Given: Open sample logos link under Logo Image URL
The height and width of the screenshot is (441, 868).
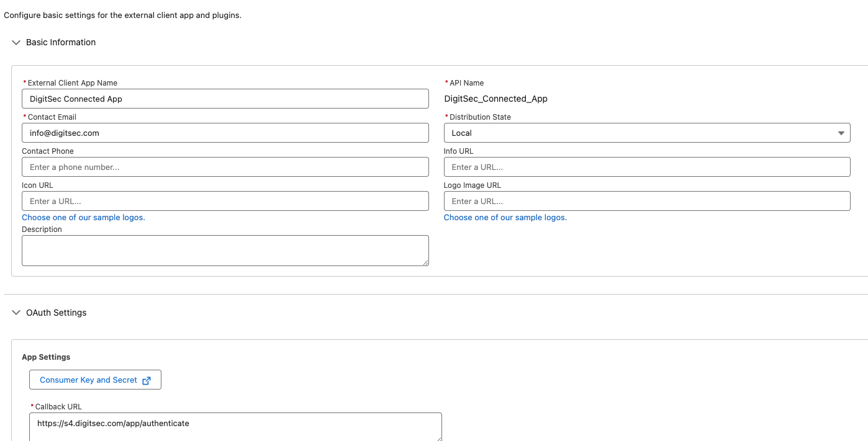Looking at the screenshot, I should click(x=505, y=218).
